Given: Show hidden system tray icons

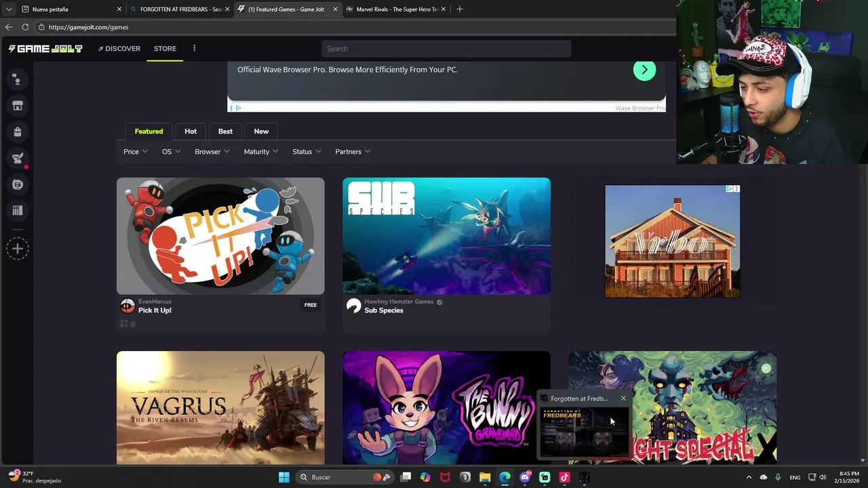Looking at the screenshot, I should click(x=749, y=477).
